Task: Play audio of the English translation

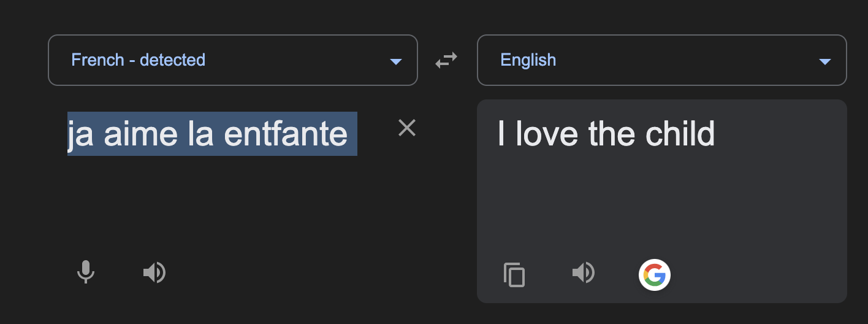Action: tap(584, 272)
